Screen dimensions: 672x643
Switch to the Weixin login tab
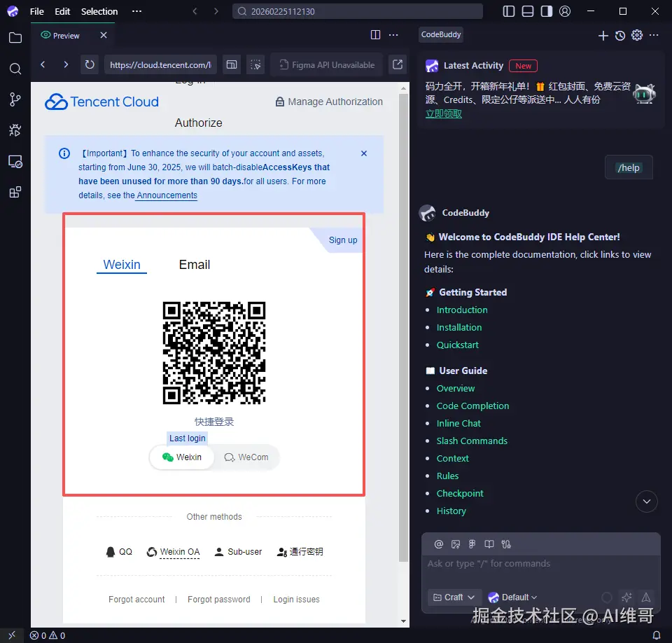tap(122, 265)
